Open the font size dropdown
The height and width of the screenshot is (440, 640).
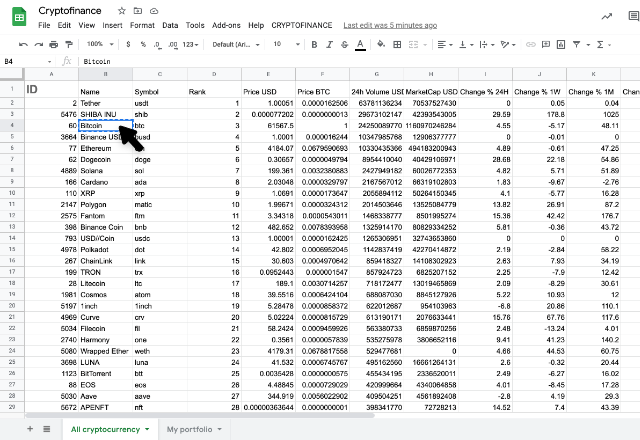(287, 44)
